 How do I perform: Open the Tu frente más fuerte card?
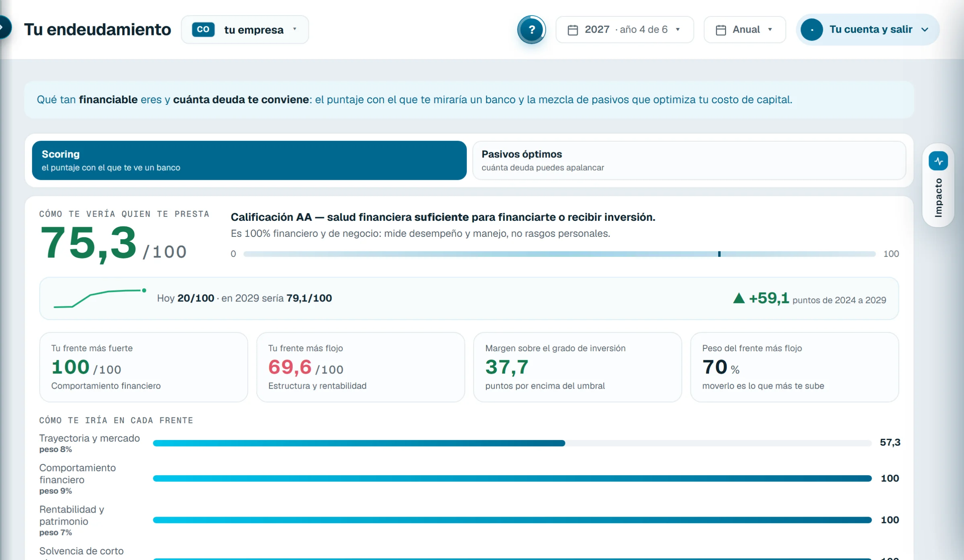tap(144, 367)
